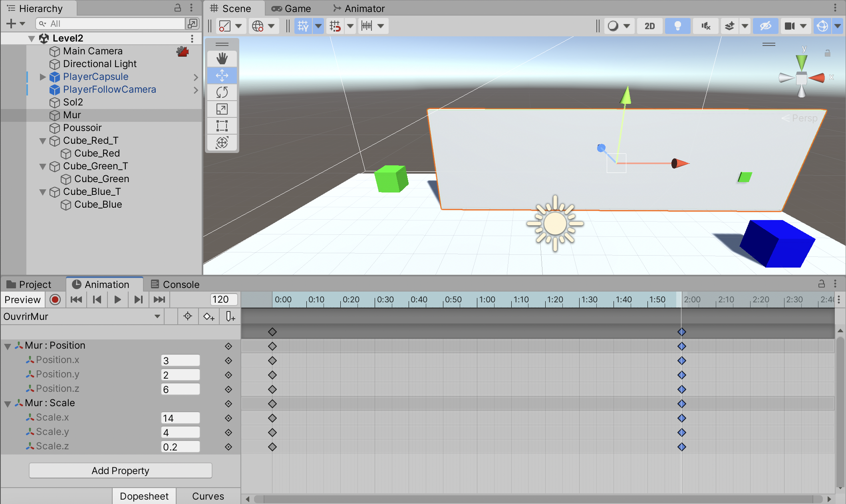Switch to Curves view
The image size is (846, 504).
(208, 496)
